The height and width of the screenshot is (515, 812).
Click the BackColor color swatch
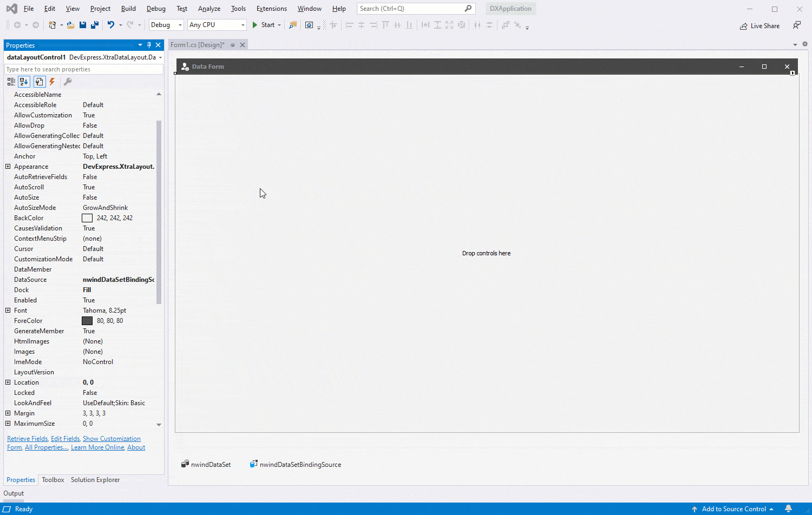click(87, 218)
